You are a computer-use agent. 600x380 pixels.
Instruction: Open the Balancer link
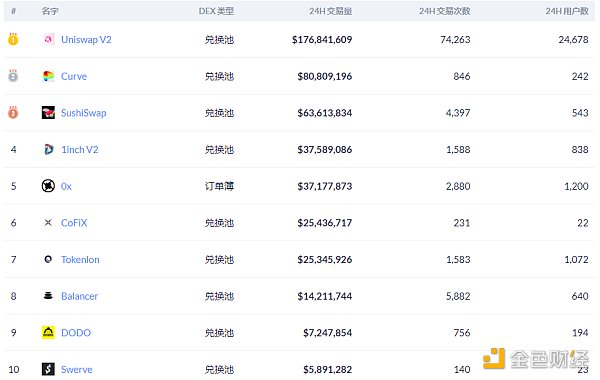point(80,296)
